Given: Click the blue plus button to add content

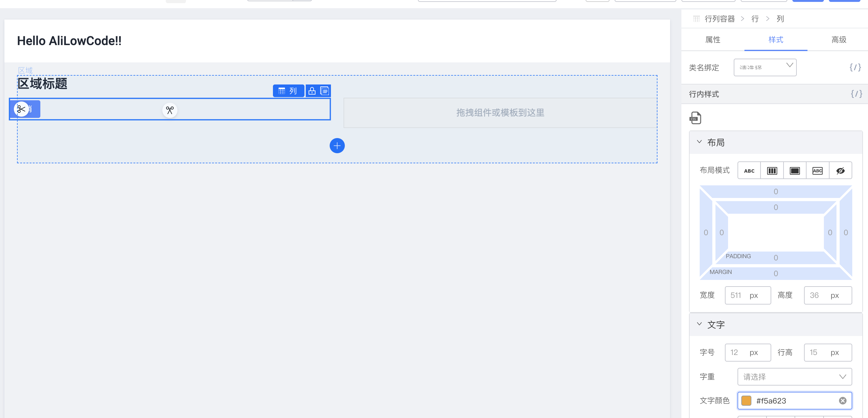Looking at the screenshot, I should tap(337, 146).
